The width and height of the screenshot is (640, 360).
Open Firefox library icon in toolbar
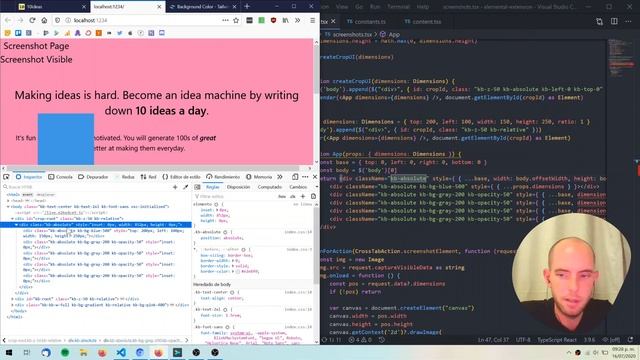tap(285, 20)
